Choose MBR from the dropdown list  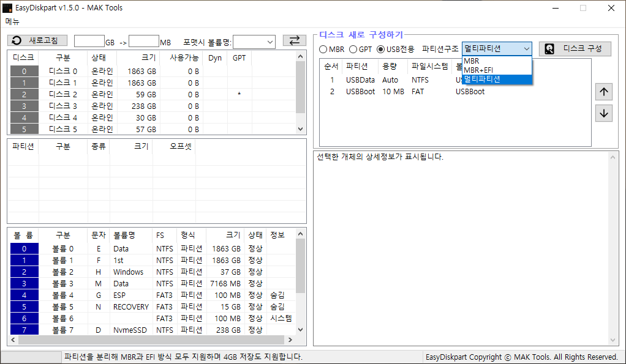pyautogui.click(x=497, y=61)
